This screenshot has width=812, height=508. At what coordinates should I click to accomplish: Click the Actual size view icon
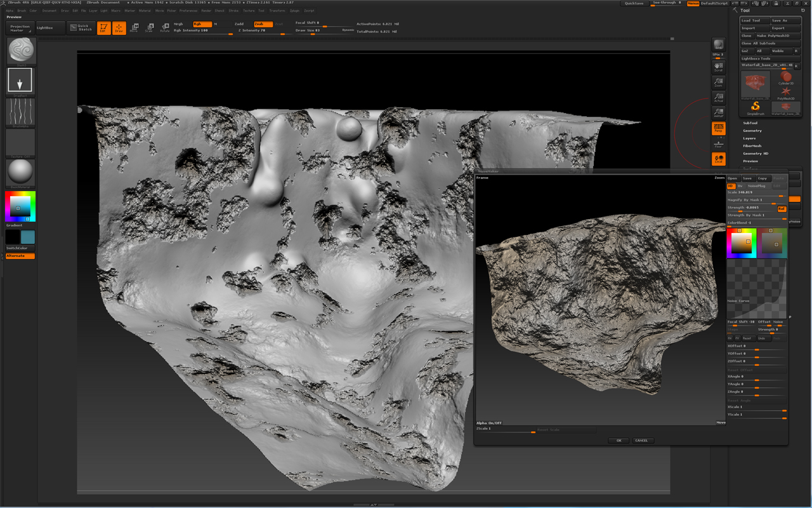point(718,97)
